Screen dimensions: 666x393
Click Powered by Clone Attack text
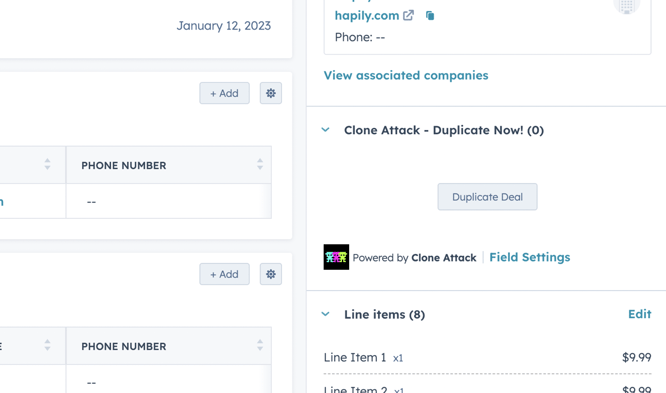point(414,257)
